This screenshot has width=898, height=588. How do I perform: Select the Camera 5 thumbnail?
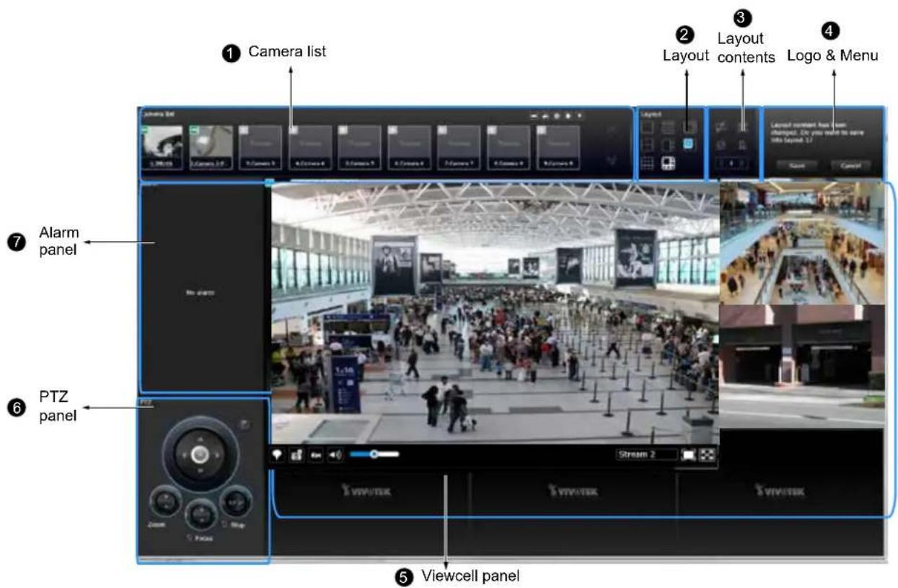tap(359, 146)
